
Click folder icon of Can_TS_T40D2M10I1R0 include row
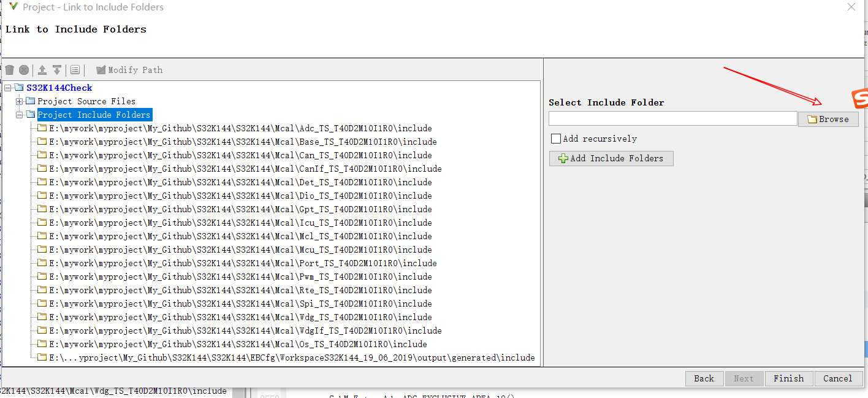click(x=42, y=155)
